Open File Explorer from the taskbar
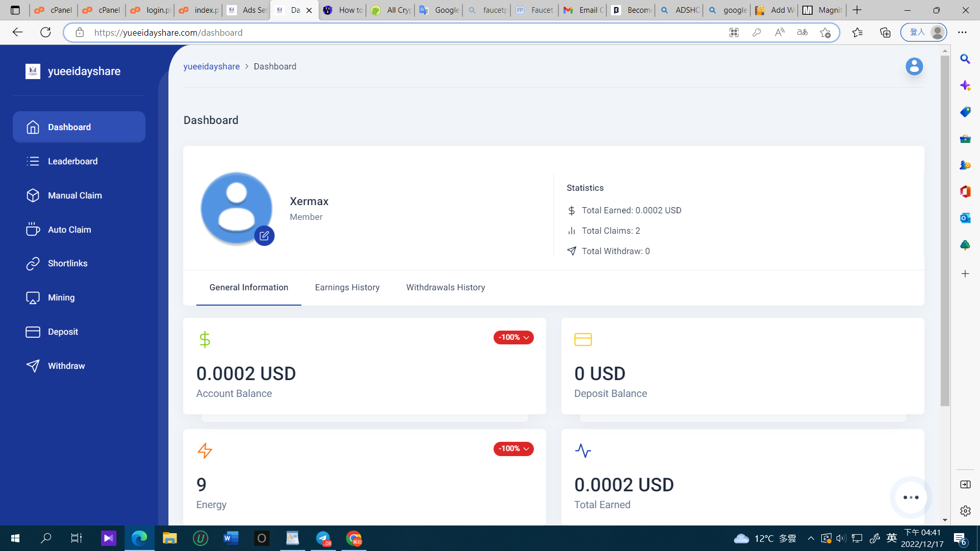 click(169, 538)
